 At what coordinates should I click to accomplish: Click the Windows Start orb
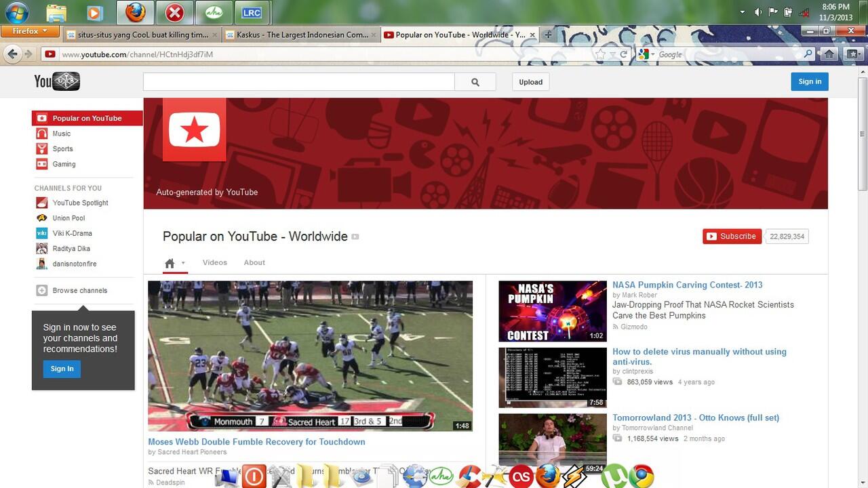coord(16,12)
